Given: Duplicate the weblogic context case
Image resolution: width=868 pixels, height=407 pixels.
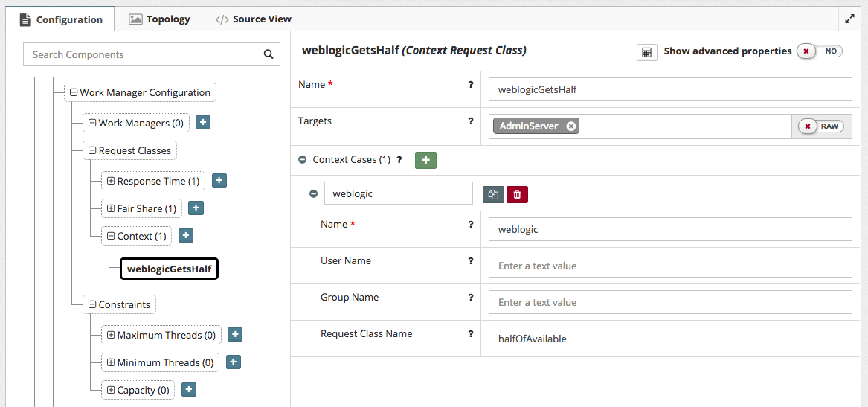Looking at the screenshot, I should (493, 194).
